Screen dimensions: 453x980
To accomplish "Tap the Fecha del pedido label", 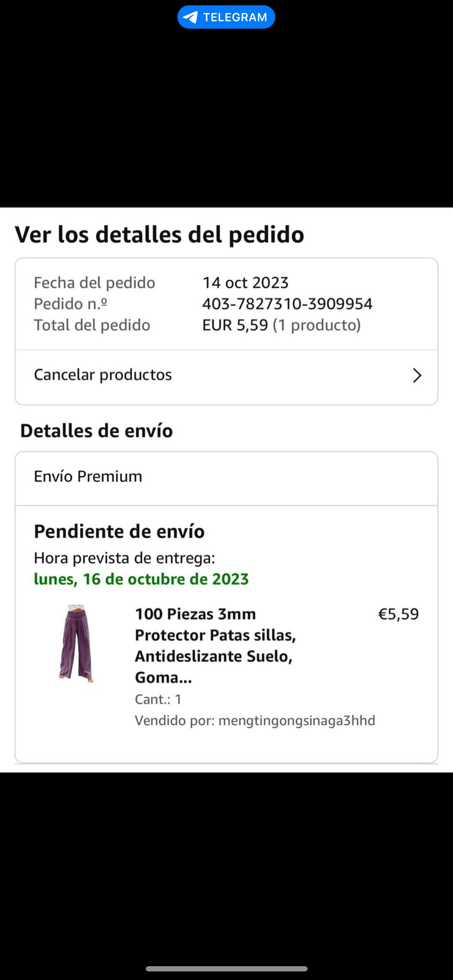I will click(94, 283).
